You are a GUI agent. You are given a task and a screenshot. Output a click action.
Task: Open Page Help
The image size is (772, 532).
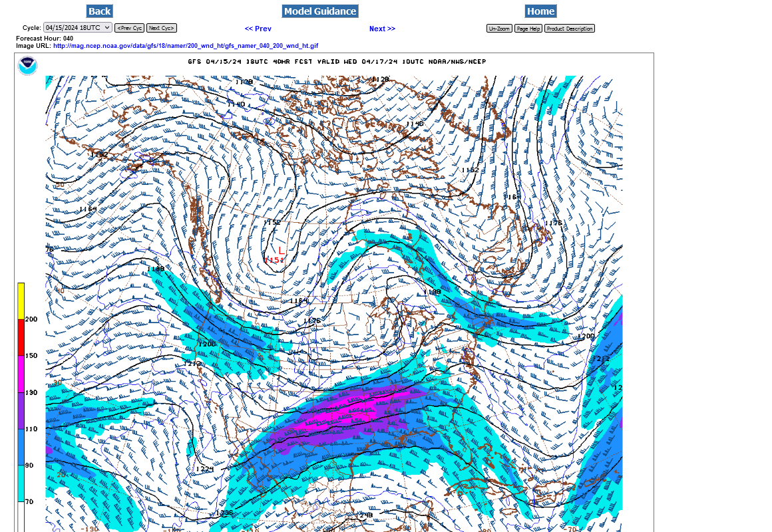(x=528, y=29)
